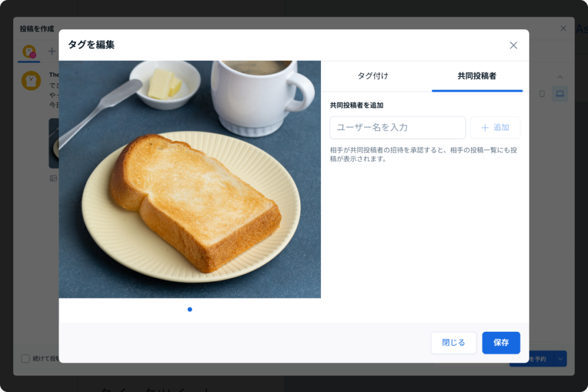Click the 追加 button
The height and width of the screenshot is (392, 588).
tap(495, 127)
